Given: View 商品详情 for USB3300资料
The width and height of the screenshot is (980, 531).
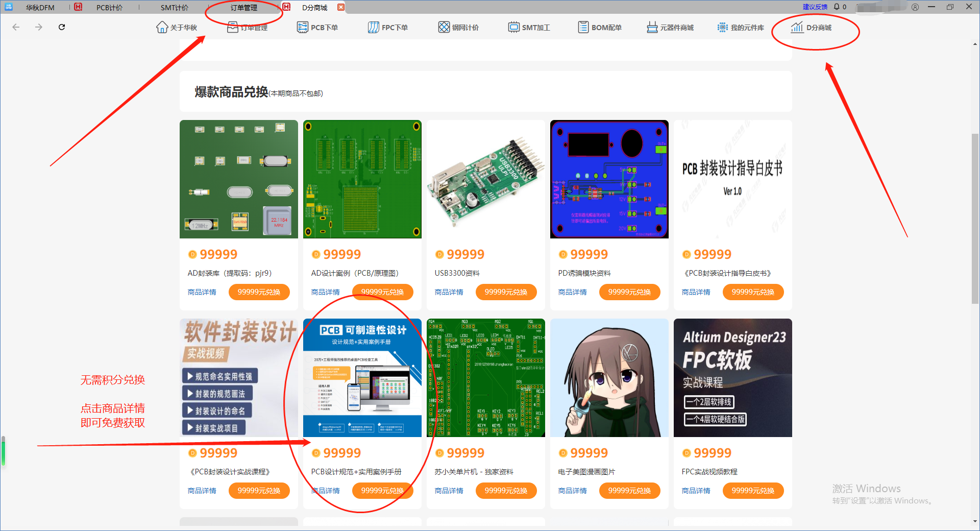Looking at the screenshot, I should click(x=449, y=292).
